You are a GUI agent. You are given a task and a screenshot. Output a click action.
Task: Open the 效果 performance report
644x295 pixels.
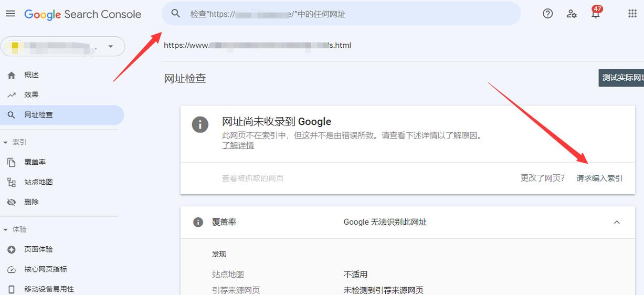click(31, 95)
